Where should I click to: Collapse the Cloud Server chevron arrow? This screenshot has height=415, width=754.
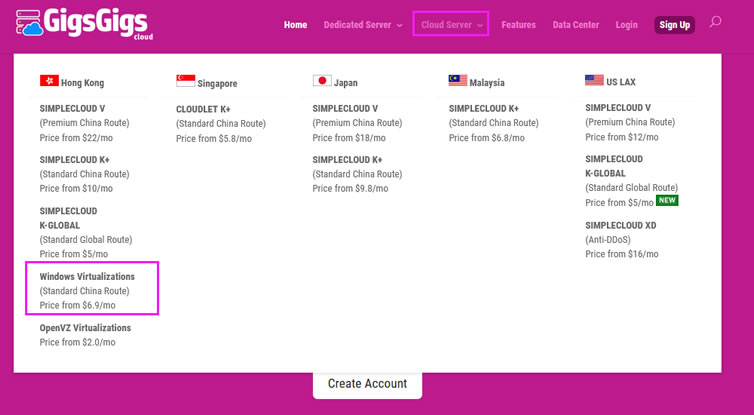(x=480, y=25)
